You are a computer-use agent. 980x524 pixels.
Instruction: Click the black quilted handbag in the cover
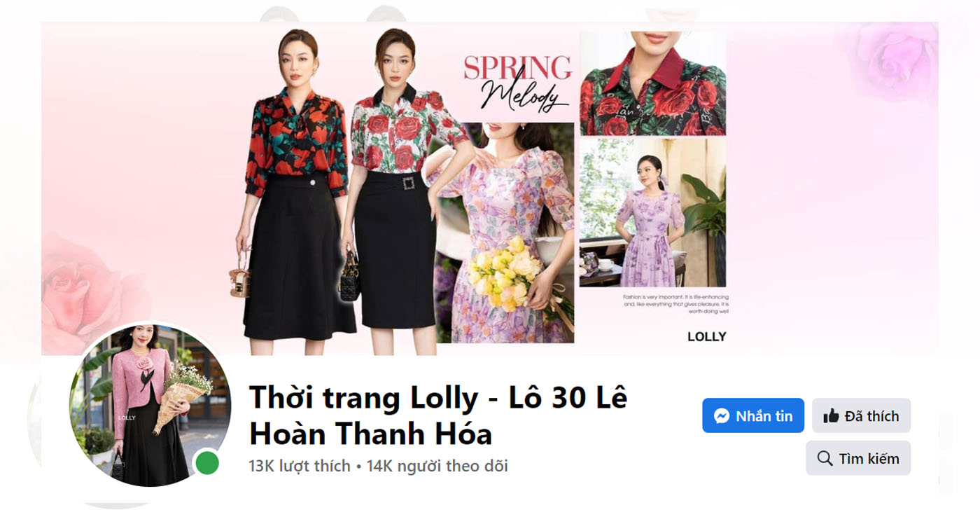click(x=350, y=275)
